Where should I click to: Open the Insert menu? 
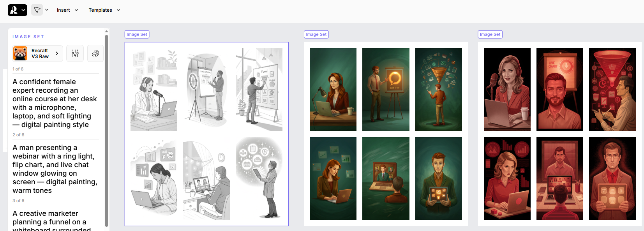pos(67,10)
